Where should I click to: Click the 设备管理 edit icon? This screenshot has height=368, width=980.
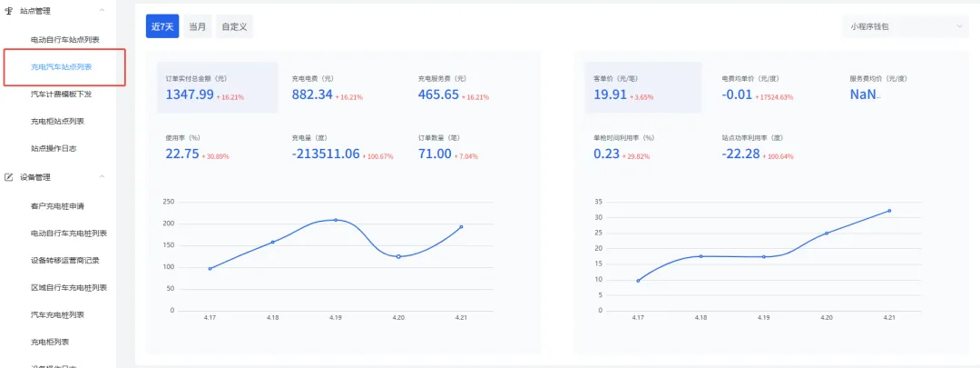point(9,176)
